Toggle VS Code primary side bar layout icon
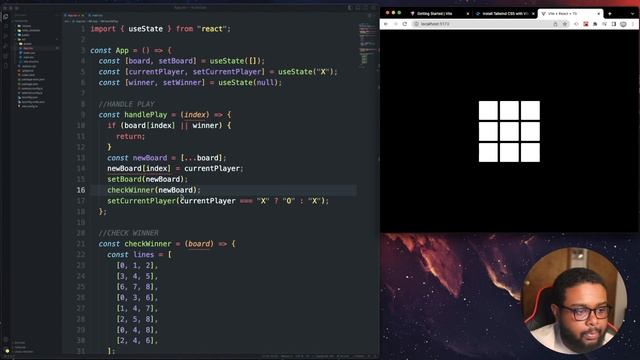Viewport: 640px width, 360px height. pyautogui.click(x=350, y=8)
